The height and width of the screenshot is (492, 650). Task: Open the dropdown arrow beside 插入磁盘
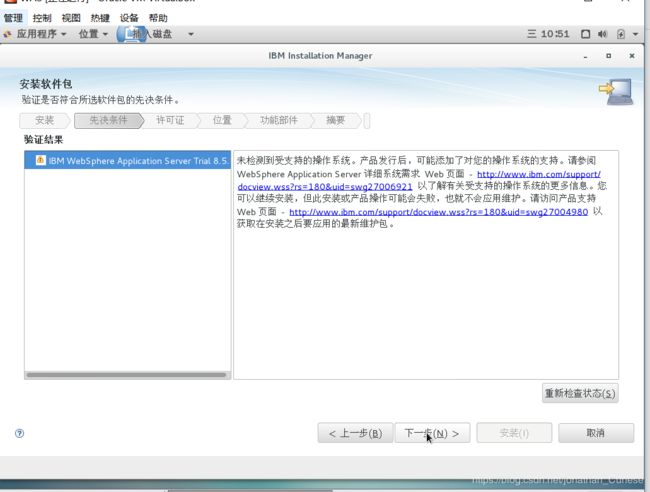tap(191, 34)
